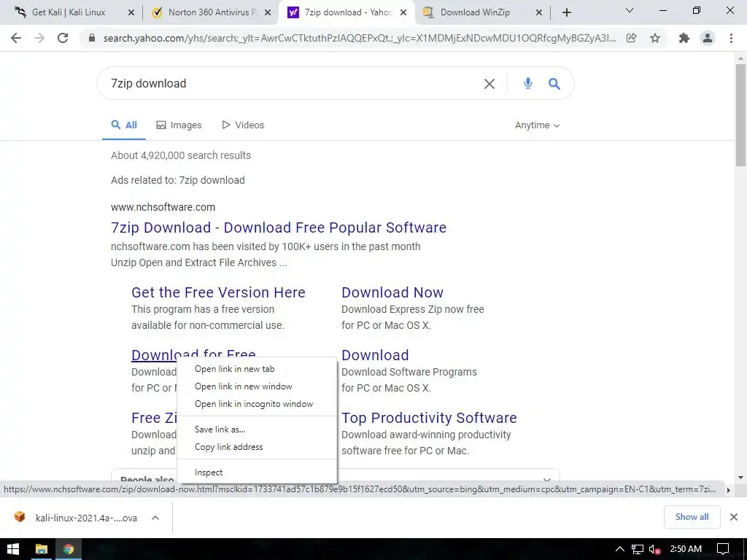Choose Copy link address
This screenshot has height=560, width=747.
coord(257,447)
